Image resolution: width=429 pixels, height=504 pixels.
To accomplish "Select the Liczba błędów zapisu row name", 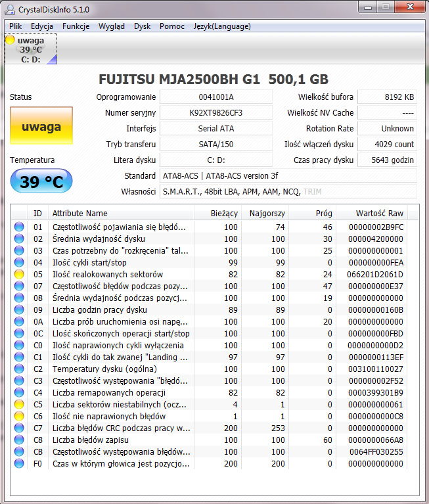I will click(90, 440).
